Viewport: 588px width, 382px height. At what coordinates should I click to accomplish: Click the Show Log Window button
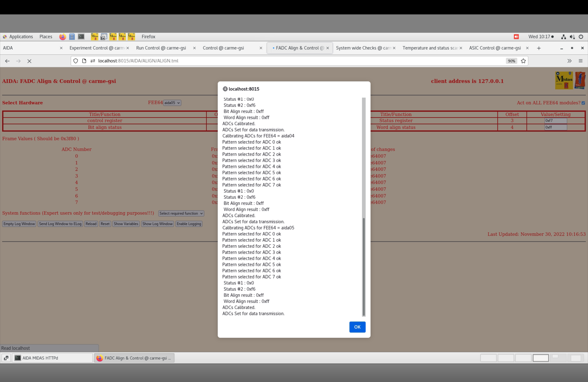coord(157,224)
